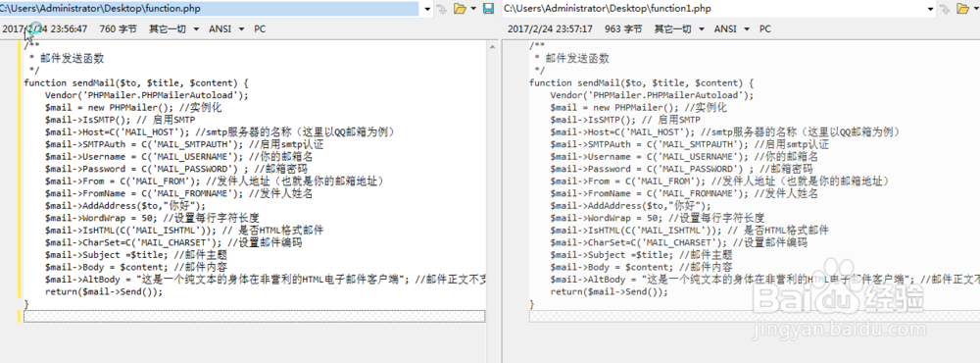Viewport: 980px width, 363px height.
Task: Click the Body = $content line in right pane
Action: click(641, 267)
